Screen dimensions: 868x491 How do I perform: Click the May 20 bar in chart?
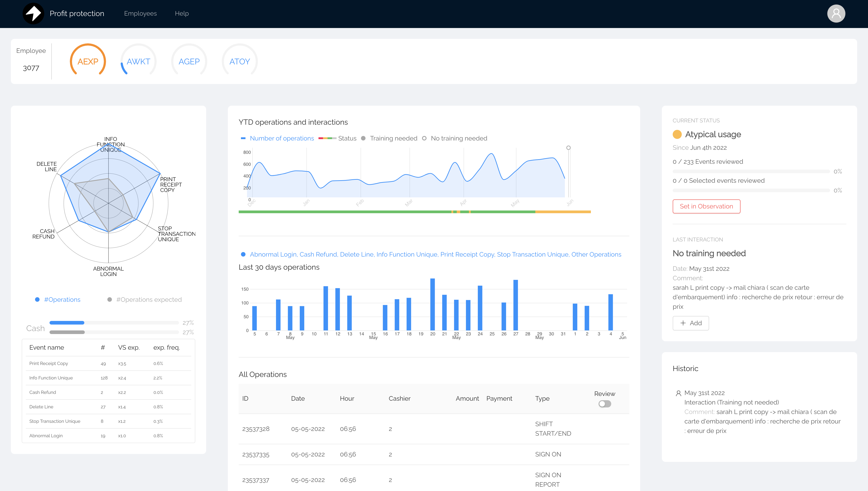coord(433,304)
